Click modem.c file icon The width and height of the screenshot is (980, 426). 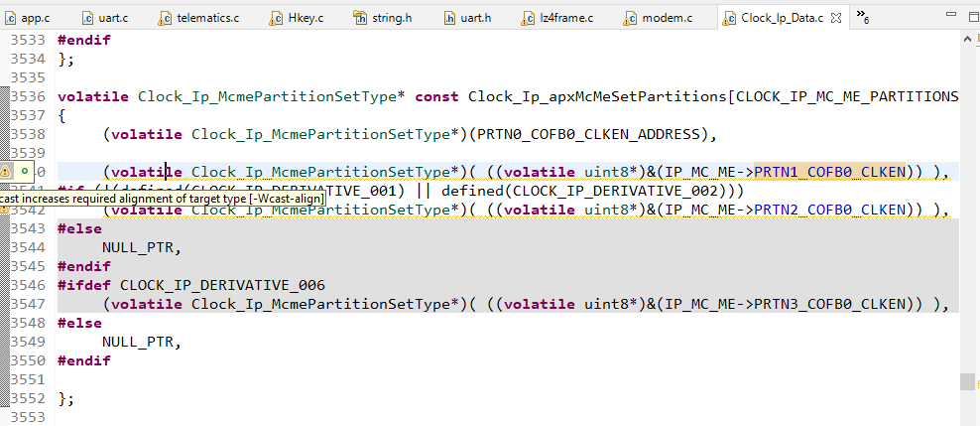[x=630, y=18]
